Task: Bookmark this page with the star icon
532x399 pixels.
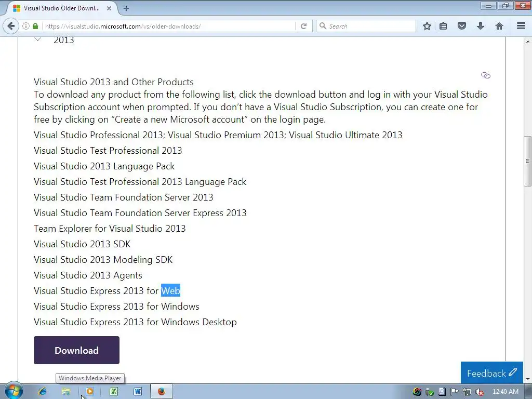Action: [427, 26]
